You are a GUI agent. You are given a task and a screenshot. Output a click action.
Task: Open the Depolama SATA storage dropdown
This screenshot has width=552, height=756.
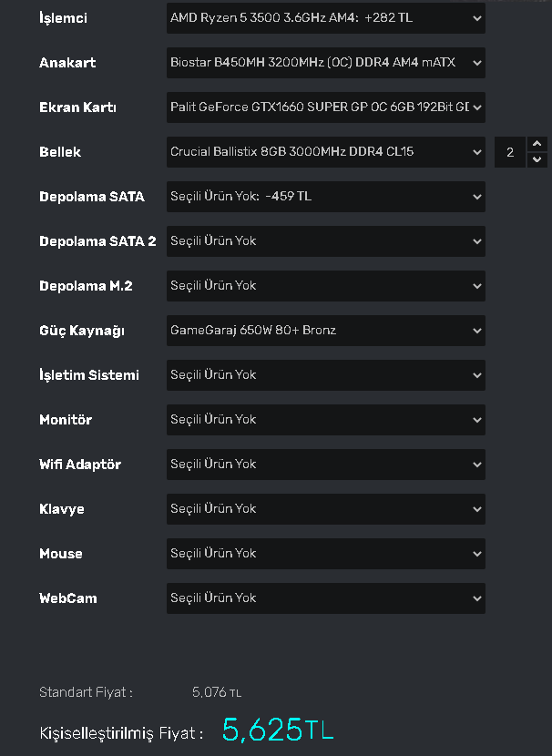[325, 196]
